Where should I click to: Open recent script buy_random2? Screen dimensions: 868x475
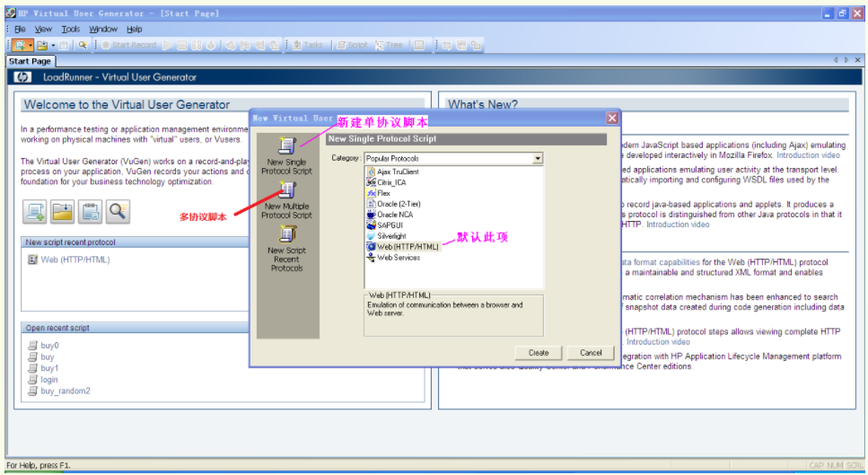tap(66, 391)
